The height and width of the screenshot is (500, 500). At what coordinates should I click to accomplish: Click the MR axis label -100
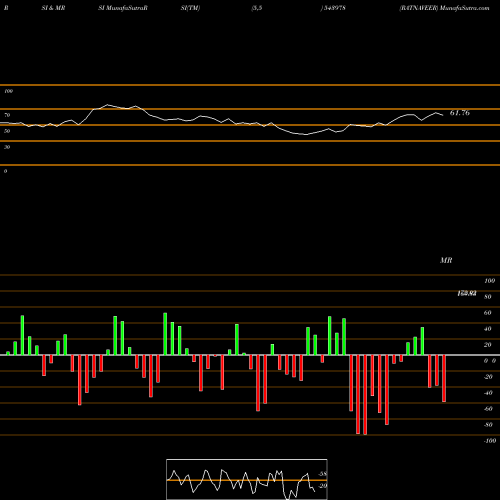click(490, 441)
